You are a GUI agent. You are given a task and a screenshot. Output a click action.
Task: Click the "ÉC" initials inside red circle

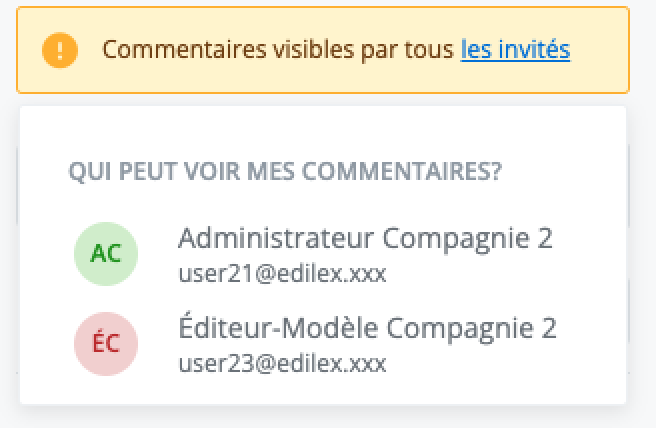106,343
